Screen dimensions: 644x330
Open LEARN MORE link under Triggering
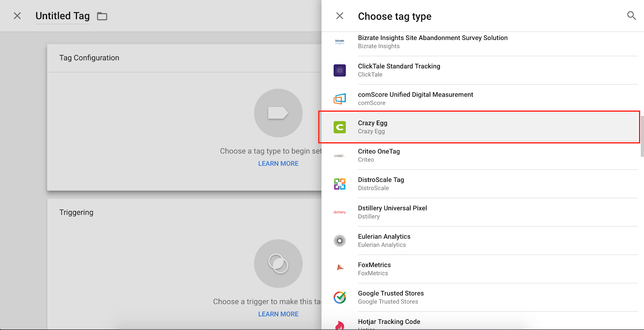click(278, 314)
